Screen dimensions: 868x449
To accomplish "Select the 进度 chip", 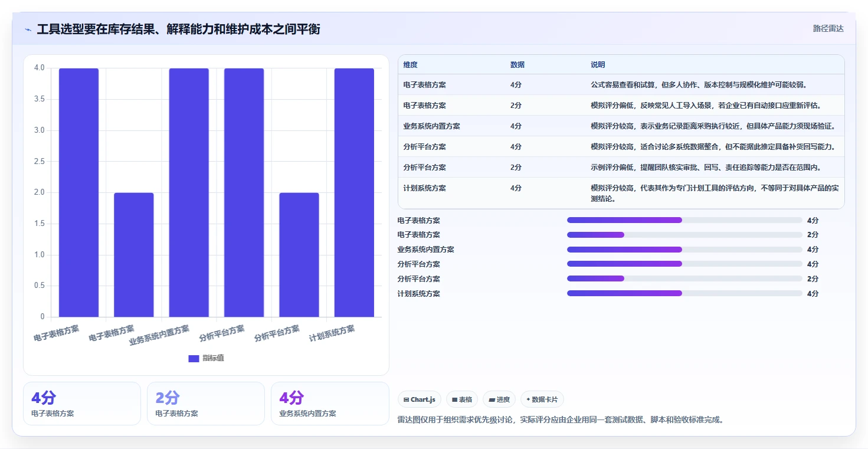I will click(x=499, y=399).
